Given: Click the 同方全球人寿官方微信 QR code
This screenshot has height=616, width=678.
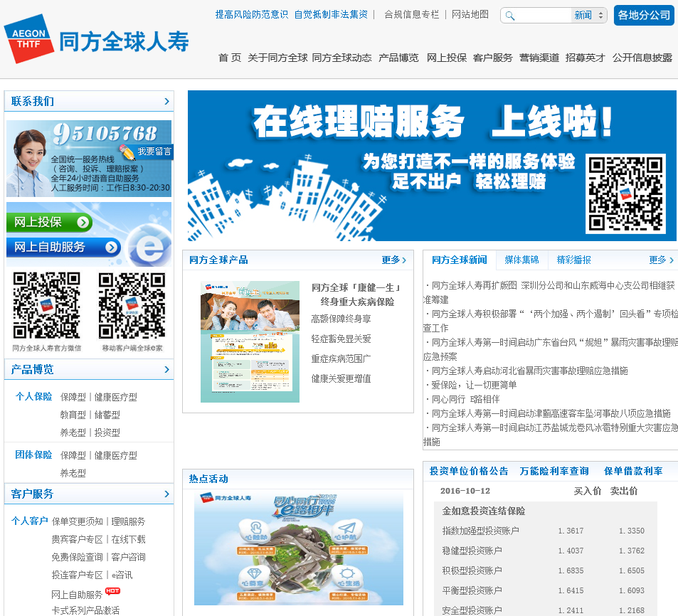Looking at the screenshot, I should coord(47,305).
